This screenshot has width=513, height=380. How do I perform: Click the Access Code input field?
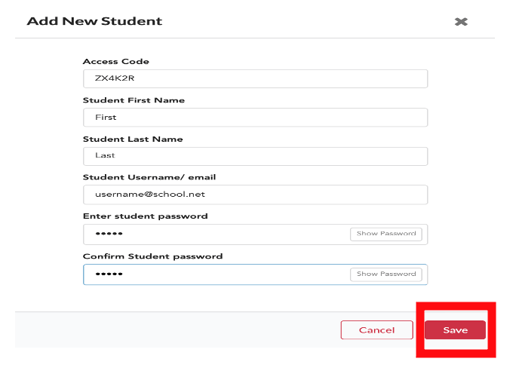tap(255, 79)
